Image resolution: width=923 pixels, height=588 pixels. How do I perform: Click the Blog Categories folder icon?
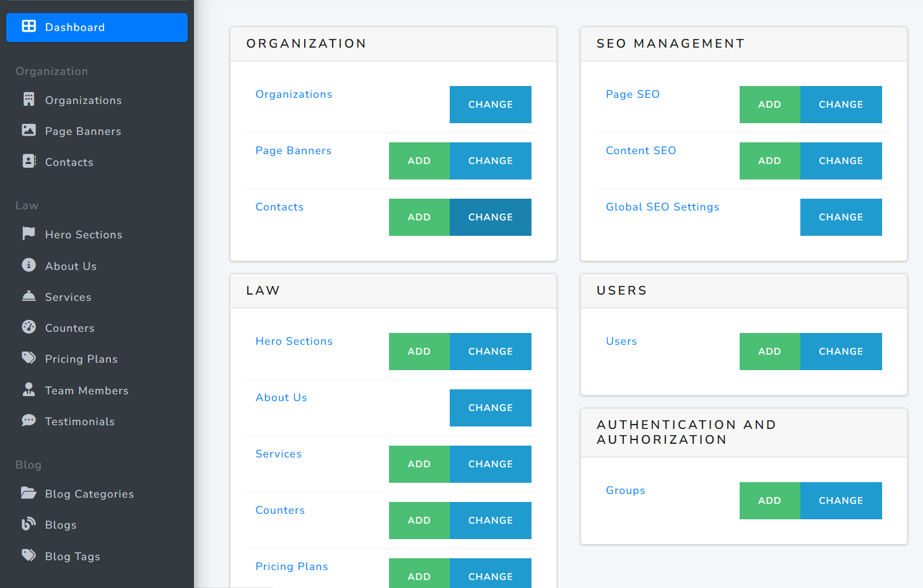[28, 493]
